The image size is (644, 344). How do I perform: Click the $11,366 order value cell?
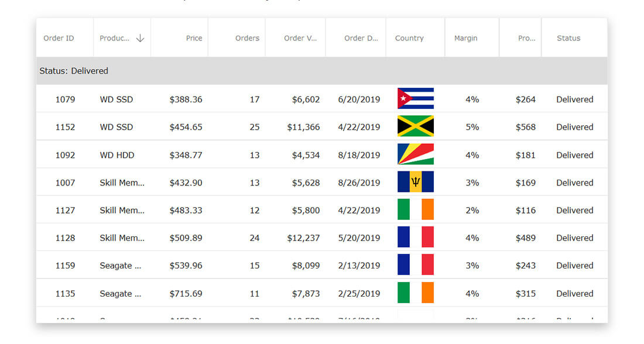pyautogui.click(x=303, y=127)
